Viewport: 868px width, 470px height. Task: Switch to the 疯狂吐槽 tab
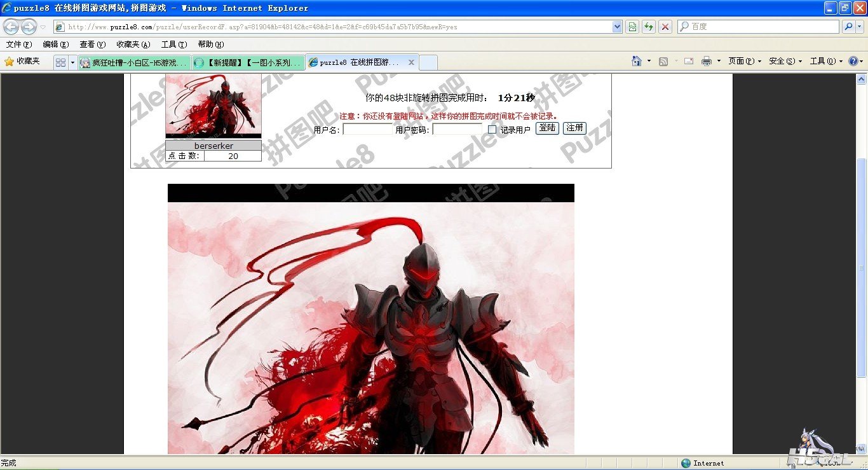[x=135, y=62]
